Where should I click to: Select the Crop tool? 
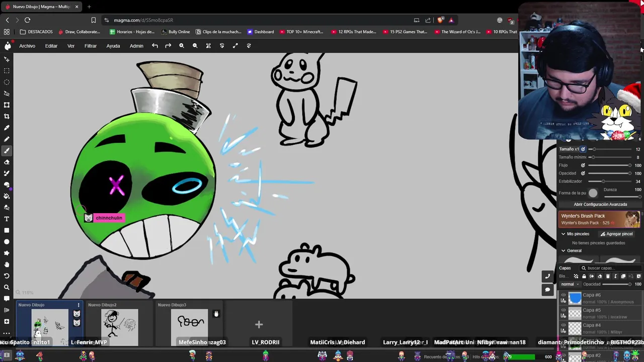[x=7, y=116]
